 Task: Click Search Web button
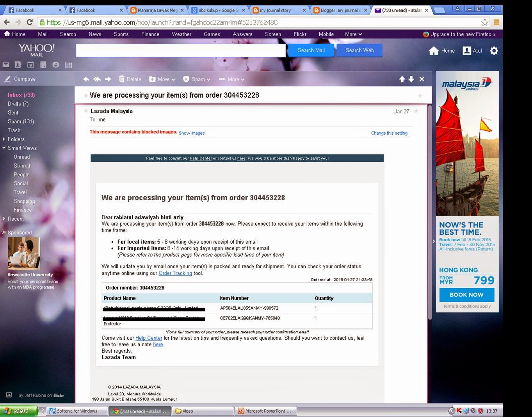click(x=359, y=50)
